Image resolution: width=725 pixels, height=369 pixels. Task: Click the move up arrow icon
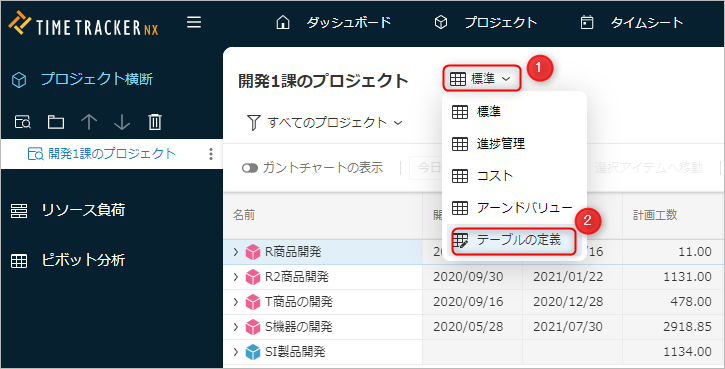pos(89,122)
